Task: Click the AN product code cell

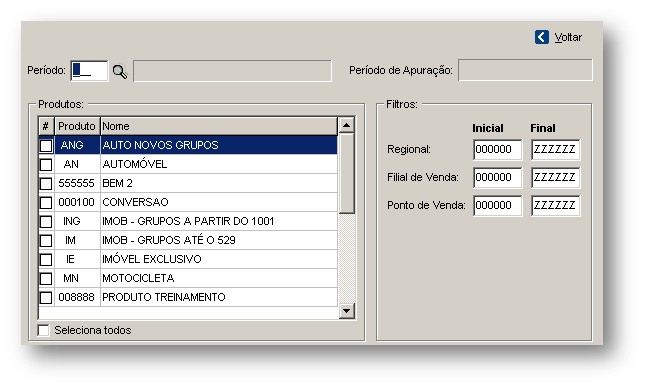Action: coord(77,165)
